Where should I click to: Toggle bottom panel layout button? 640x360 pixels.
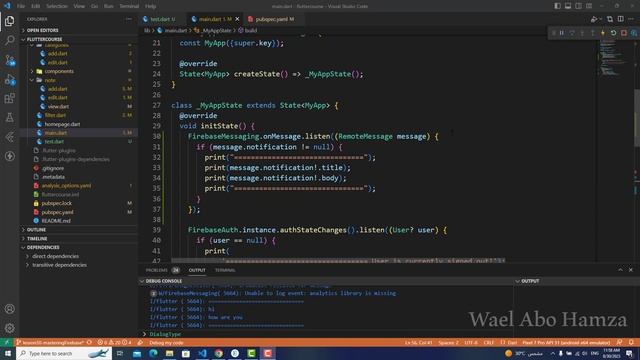coord(568,6)
